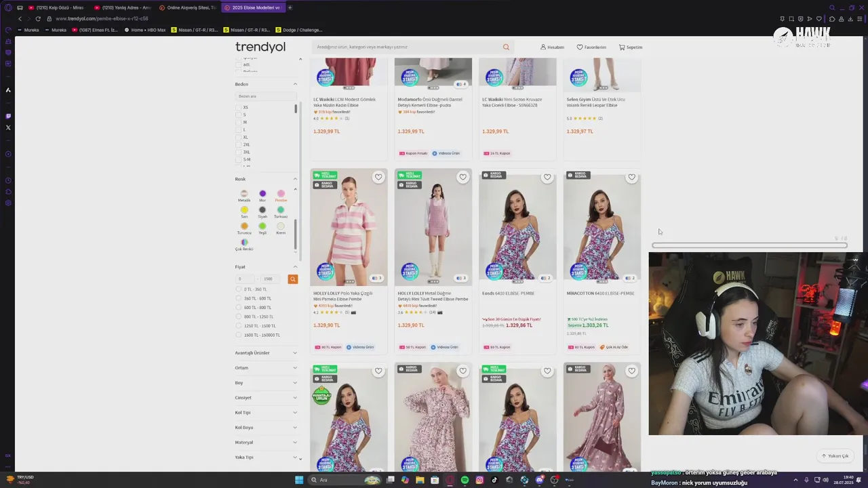Apply price range with orange search button

coord(292,279)
